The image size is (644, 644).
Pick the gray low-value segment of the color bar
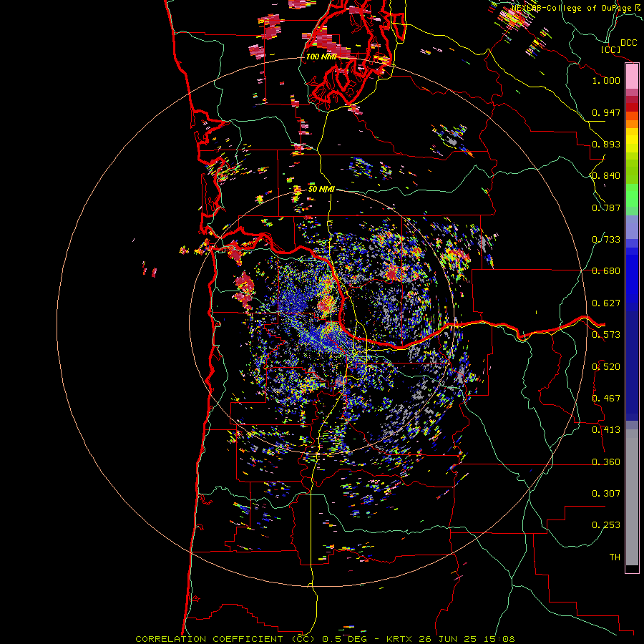(x=632, y=497)
